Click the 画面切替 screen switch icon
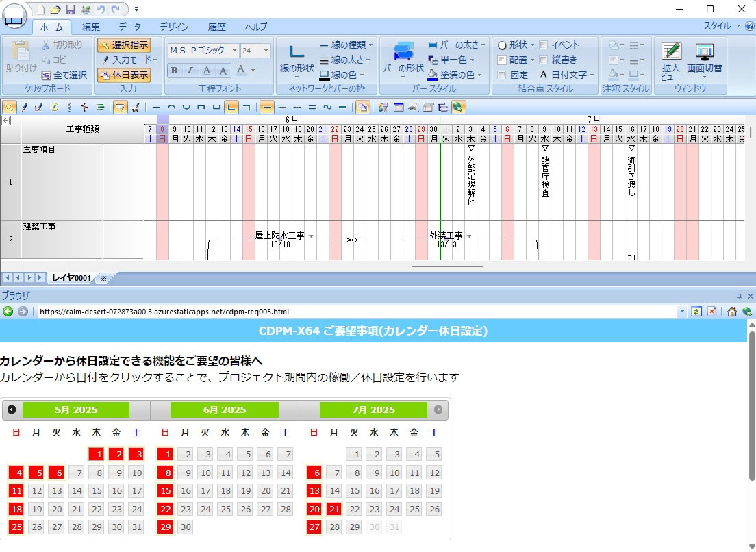The image size is (756, 552). pos(705,61)
